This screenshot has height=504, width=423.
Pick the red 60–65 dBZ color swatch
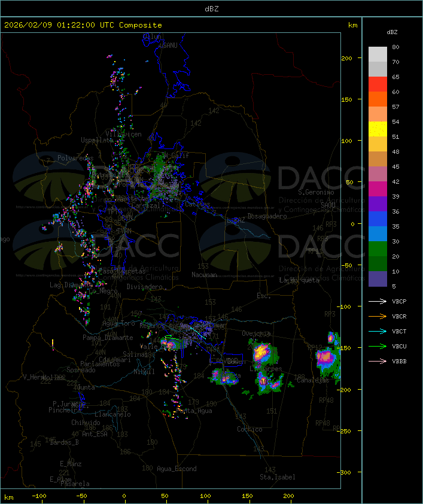coord(378,84)
